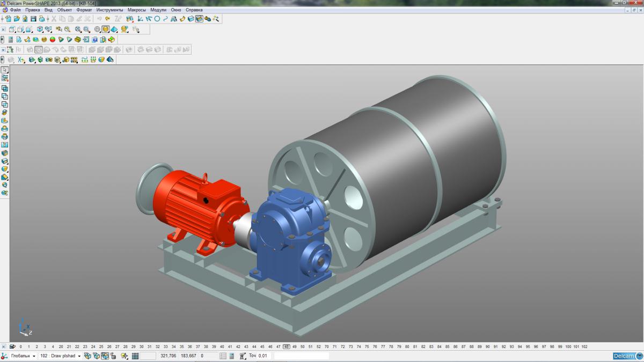This screenshot has height=362, width=644.
Task: Click the first boolean solids icon
Action: (5, 88)
